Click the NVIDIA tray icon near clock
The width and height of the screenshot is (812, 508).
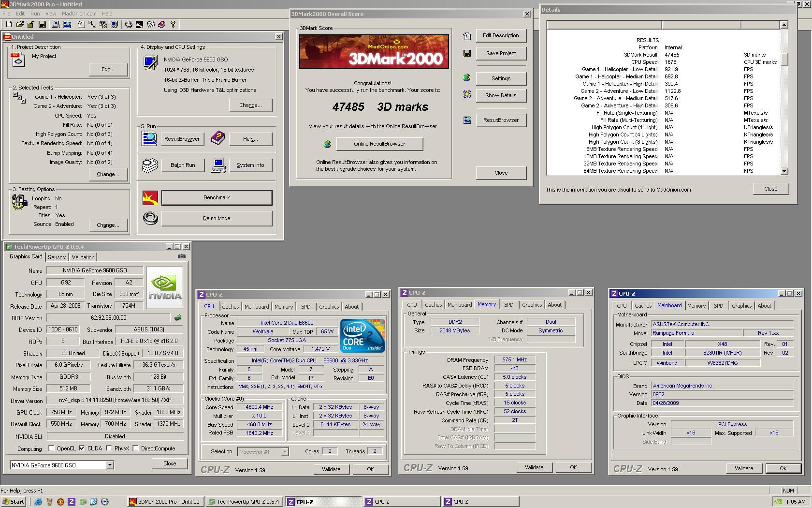click(x=778, y=502)
